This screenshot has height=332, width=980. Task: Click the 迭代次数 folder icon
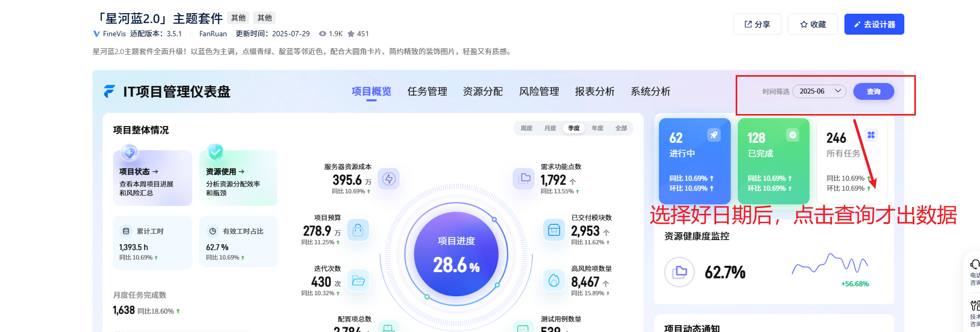[x=358, y=281]
